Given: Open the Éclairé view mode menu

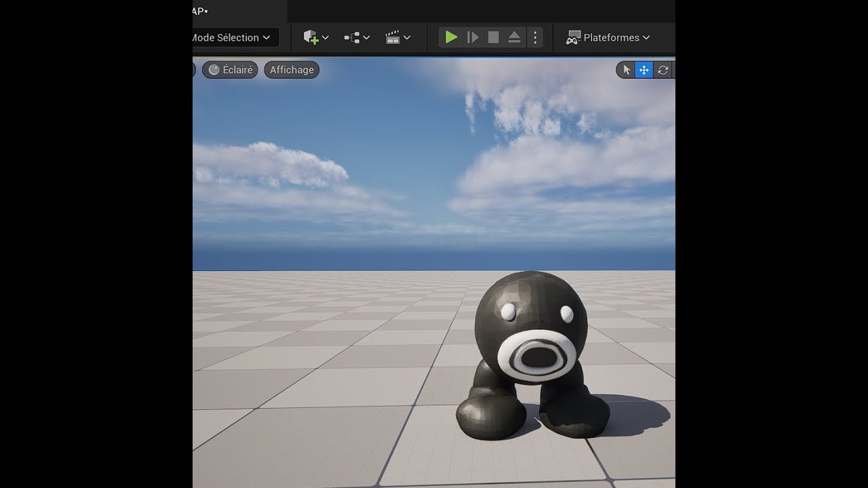Looking at the screenshot, I should (x=230, y=70).
